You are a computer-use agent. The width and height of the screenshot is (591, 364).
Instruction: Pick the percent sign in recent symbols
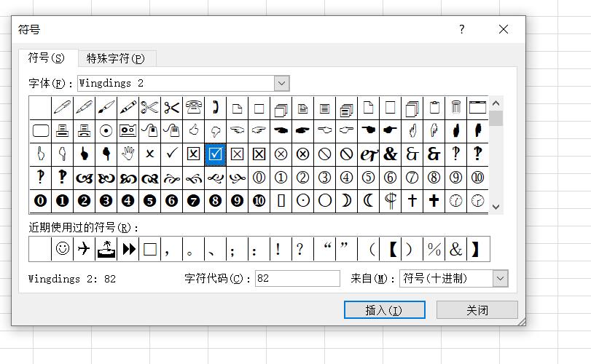pos(434,249)
